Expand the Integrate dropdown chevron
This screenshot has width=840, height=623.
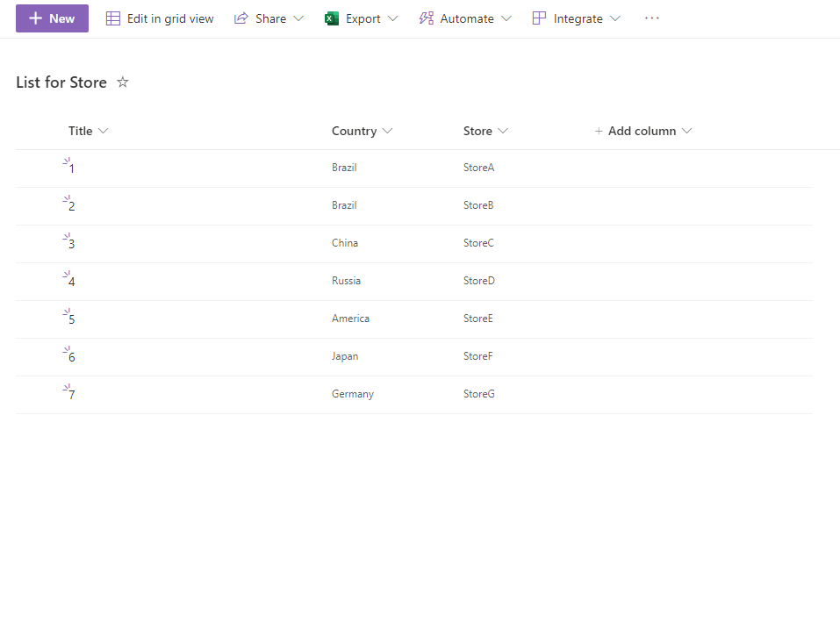[615, 18]
